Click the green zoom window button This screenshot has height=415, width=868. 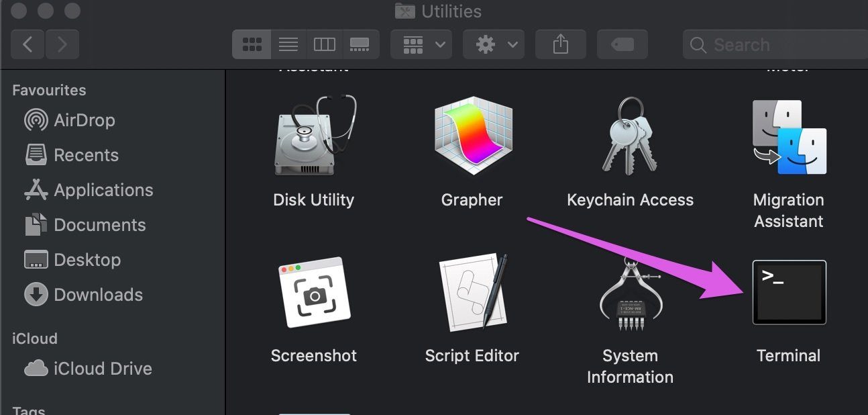pos(72,11)
